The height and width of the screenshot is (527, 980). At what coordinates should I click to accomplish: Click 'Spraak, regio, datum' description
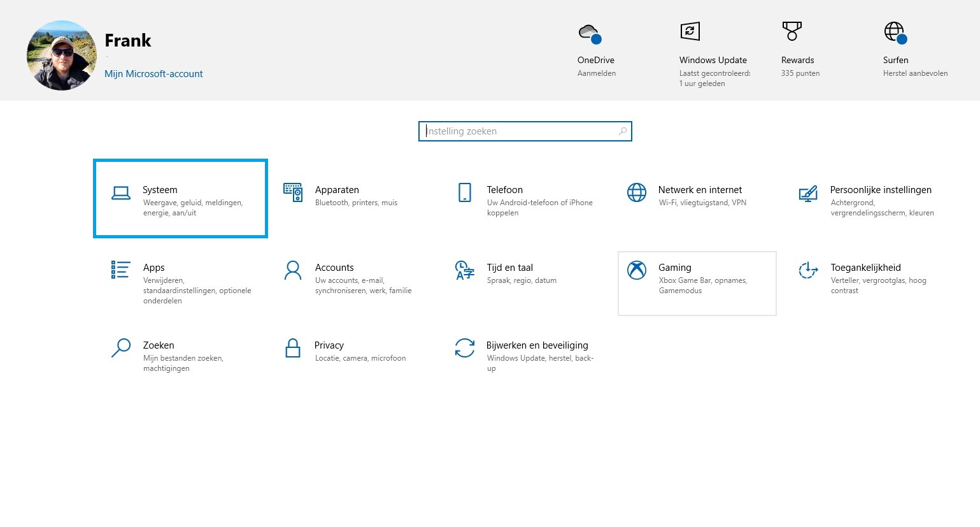click(522, 280)
